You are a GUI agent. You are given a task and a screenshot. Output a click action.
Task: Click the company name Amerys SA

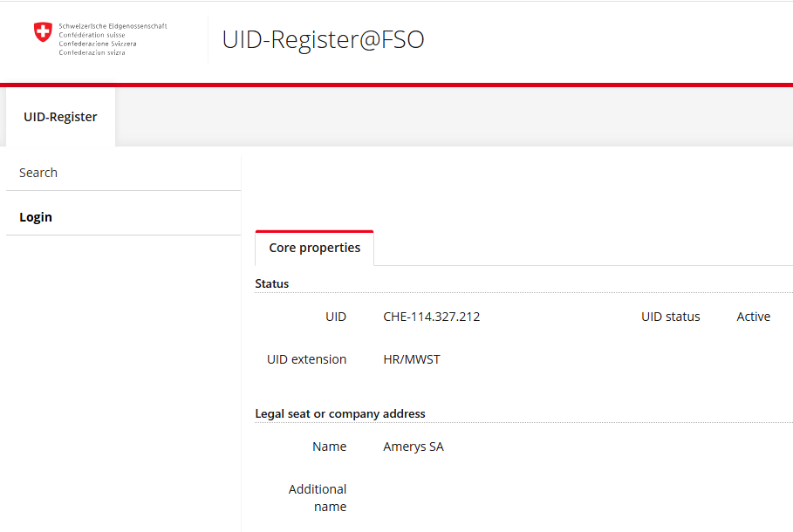pos(414,447)
